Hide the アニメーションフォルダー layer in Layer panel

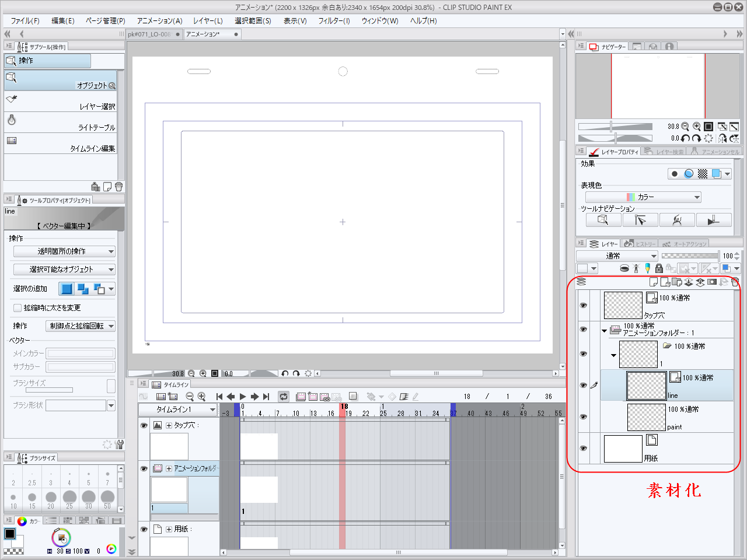click(583, 330)
